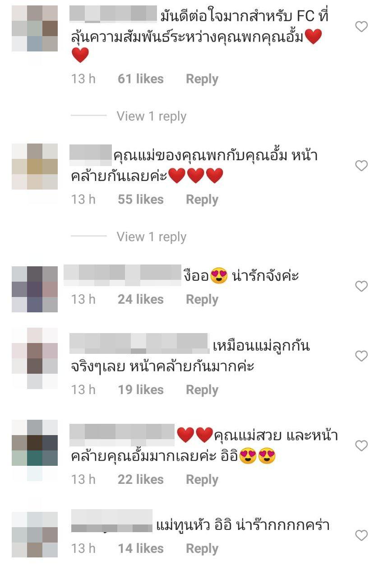Reply to the 22 likes comment
This screenshot has width=392, height=566.
(x=202, y=479)
